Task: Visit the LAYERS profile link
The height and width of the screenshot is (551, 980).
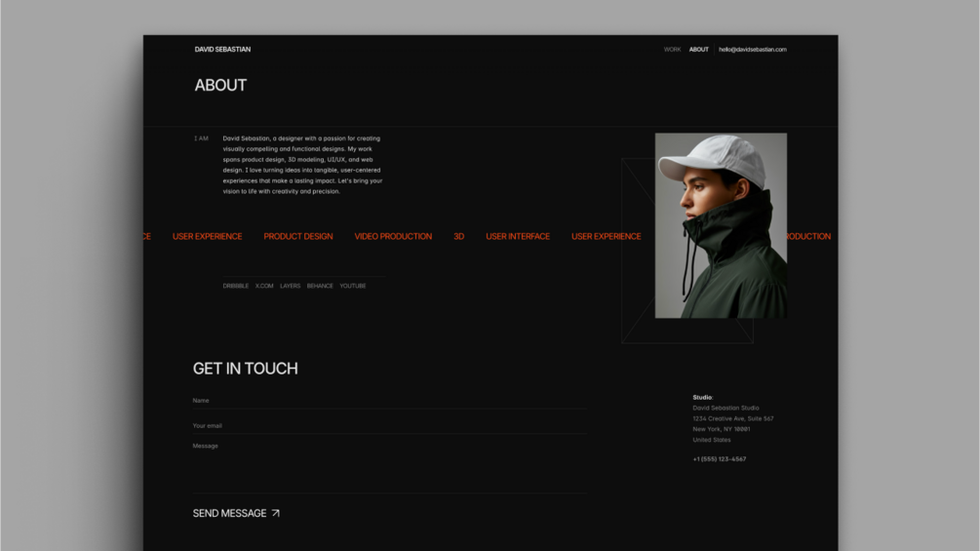Action: (x=290, y=286)
